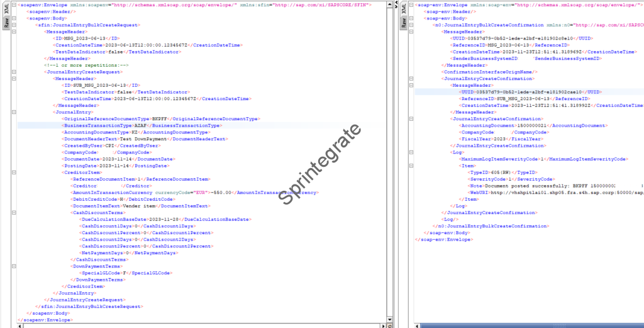Collapse the response Log element
The image size is (644, 328).
[411, 152]
